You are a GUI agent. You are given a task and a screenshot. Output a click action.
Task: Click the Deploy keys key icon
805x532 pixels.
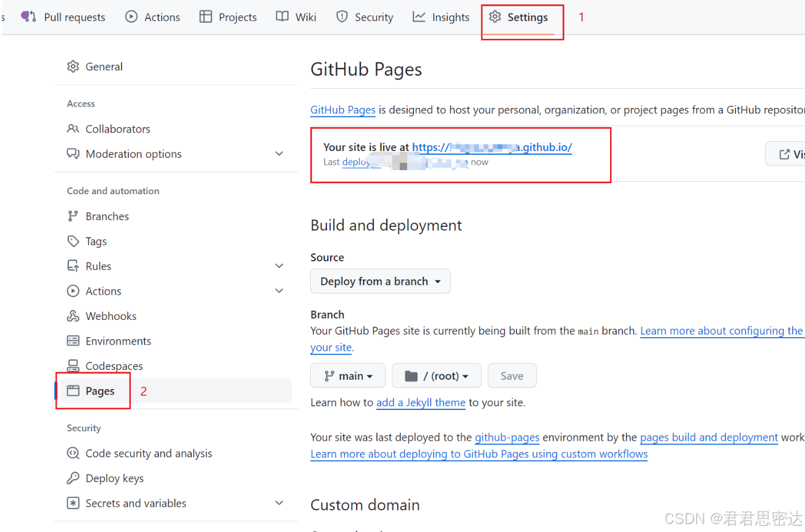pos(73,478)
